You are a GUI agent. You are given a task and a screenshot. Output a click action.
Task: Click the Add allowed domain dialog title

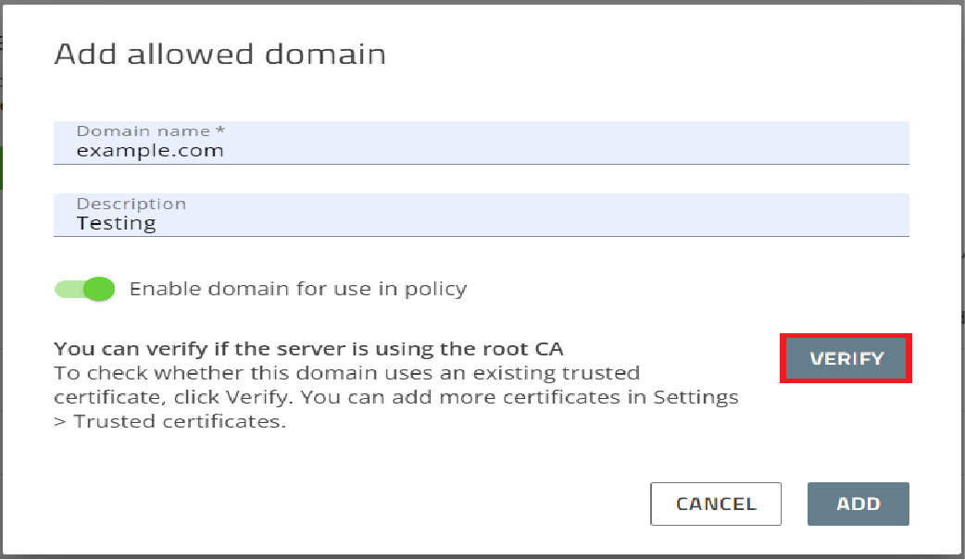click(x=220, y=55)
